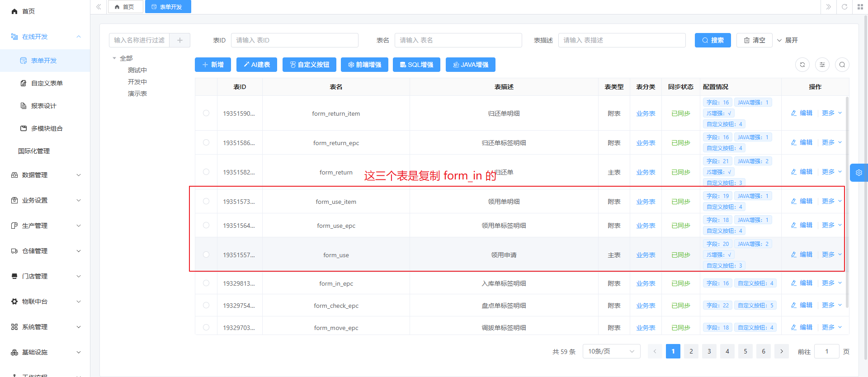The height and width of the screenshot is (377, 868).
Task: Go to the previous page arrow
Action: (655, 351)
